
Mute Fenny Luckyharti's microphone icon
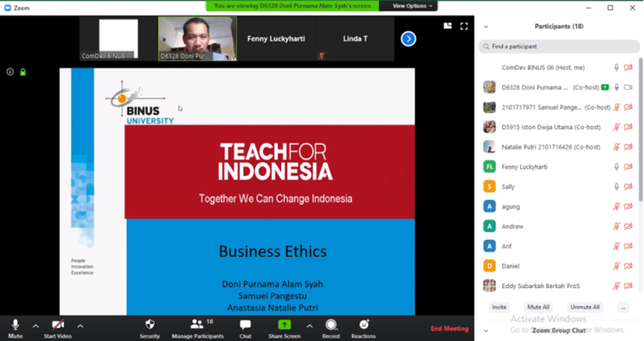(616, 167)
